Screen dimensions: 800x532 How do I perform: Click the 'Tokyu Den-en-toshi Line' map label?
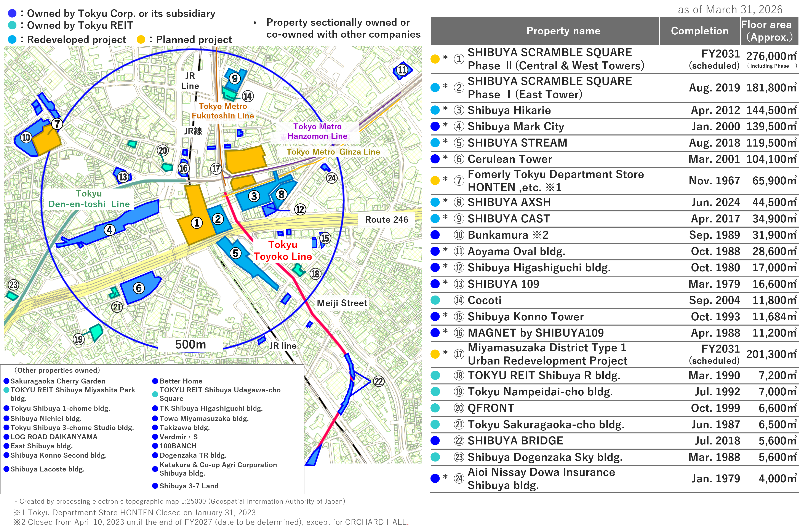click(x=89, y=199)
